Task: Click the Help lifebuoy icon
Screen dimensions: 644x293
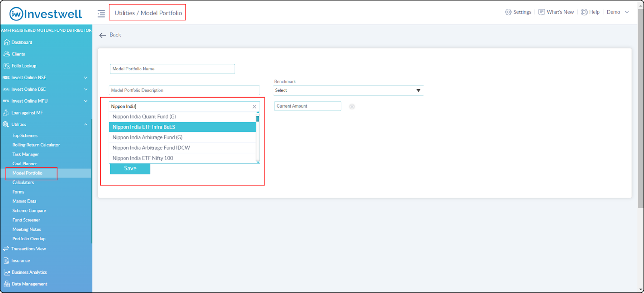Action: pyautogui.click(x=584, y=12)
